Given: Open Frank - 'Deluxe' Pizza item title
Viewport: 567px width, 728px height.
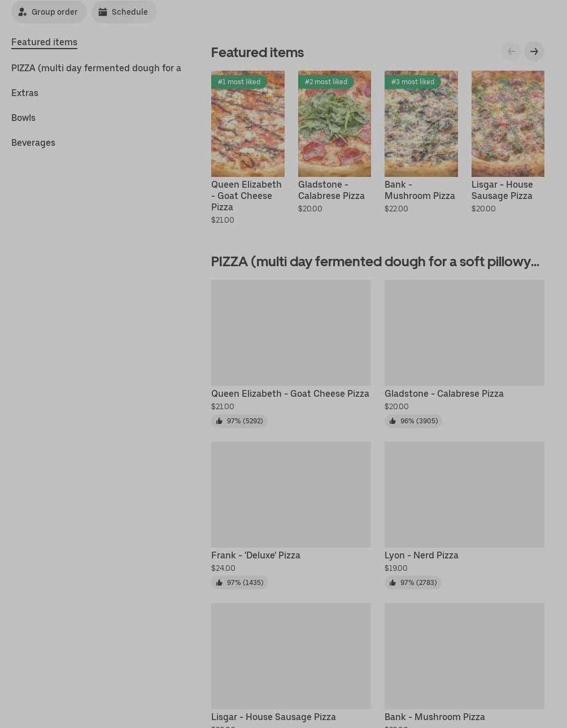Looking at the screenshot, I should pos(256,555).
